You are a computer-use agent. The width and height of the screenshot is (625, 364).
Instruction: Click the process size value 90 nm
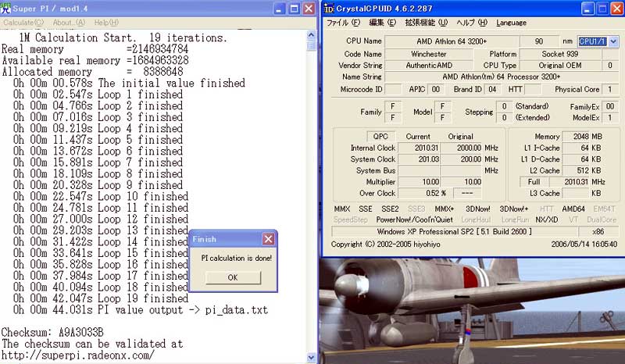pyautogui.click(x=539, y=41)
